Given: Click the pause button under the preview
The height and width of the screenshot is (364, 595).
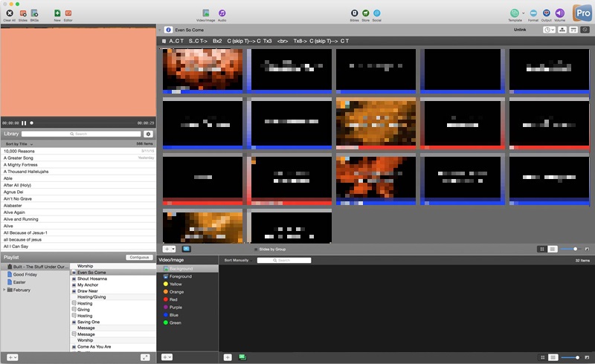Looking at the screenshot, I should [x=24, y=123].
